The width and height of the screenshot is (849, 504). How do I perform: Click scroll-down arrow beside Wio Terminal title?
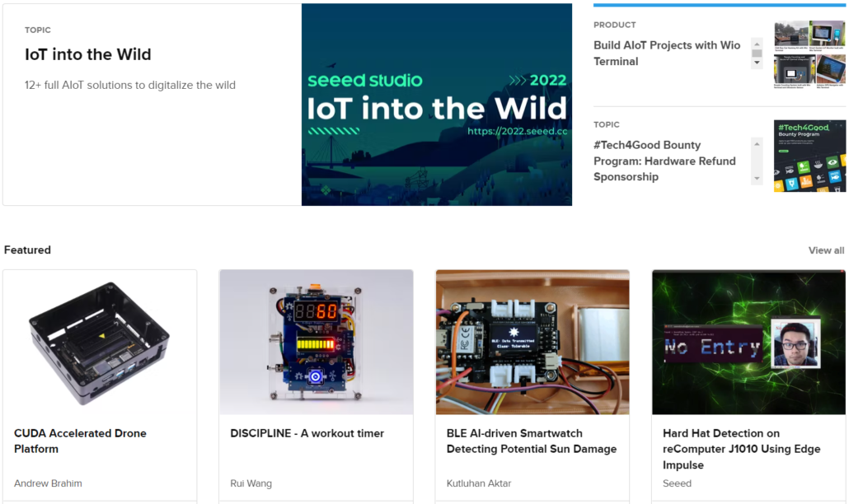click(x=757, y=63)
